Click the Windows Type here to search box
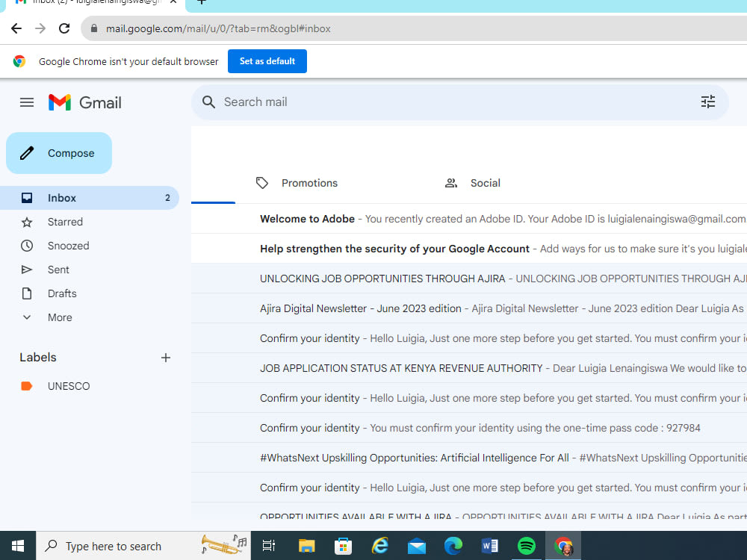 [x=143, y=546]
